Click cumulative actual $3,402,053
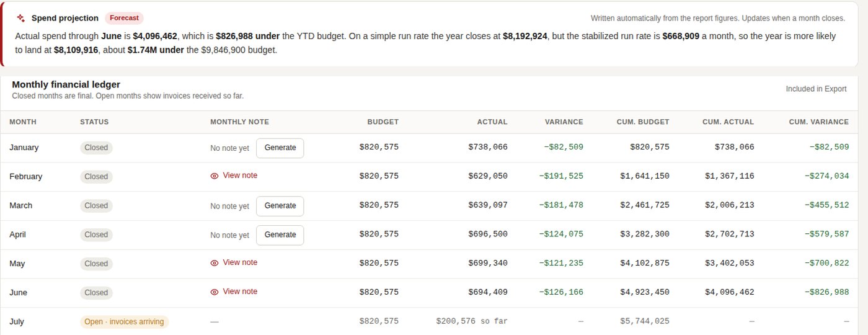This screenshot has width=868, height=335. [x=730, y=264]
